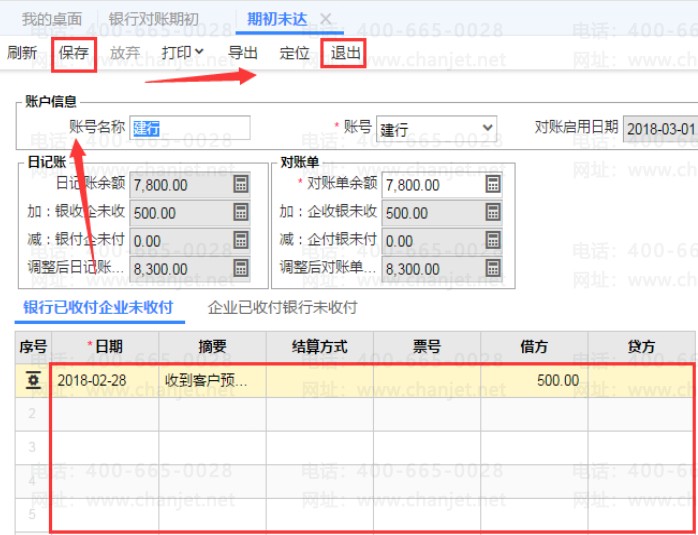Click the 保存 button
The height and width of the screenshot is (535, 698).
tap(74, 52)
